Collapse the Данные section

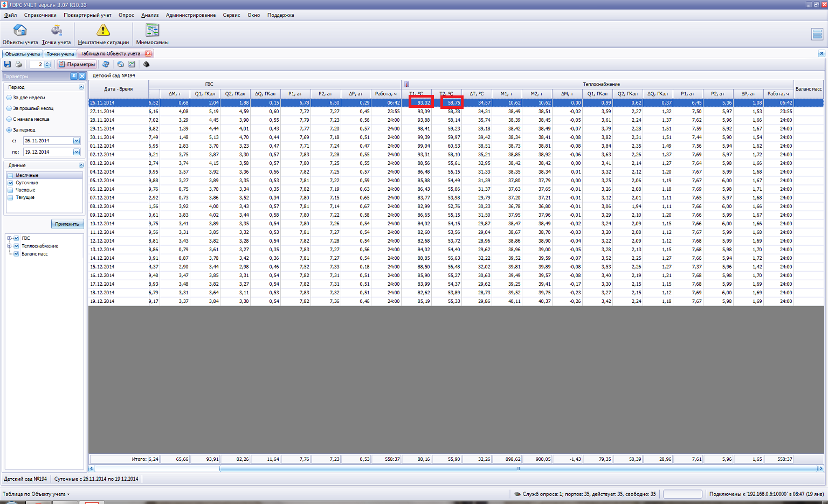point(81,165)
